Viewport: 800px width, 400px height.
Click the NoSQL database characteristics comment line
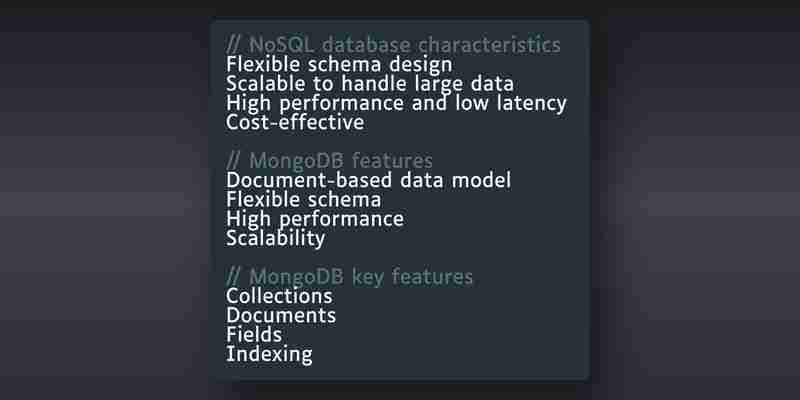pyautogui.click(x=393, y=45)
